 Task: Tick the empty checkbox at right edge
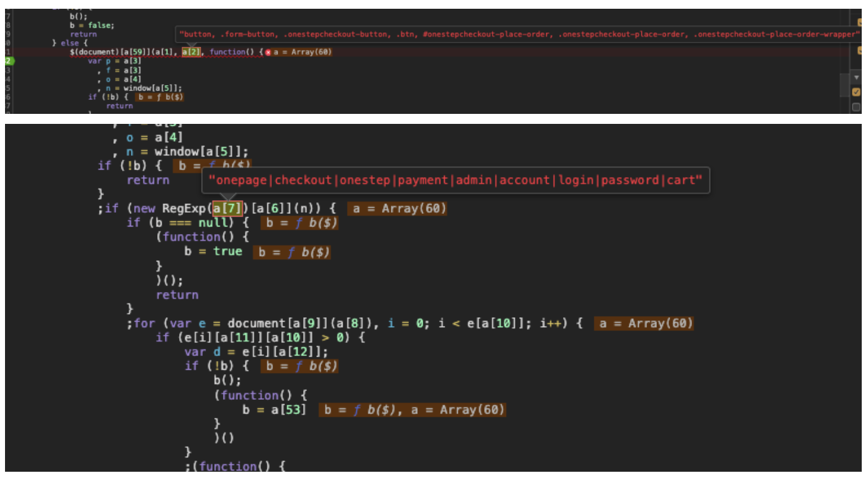click(x=856, y=107)
